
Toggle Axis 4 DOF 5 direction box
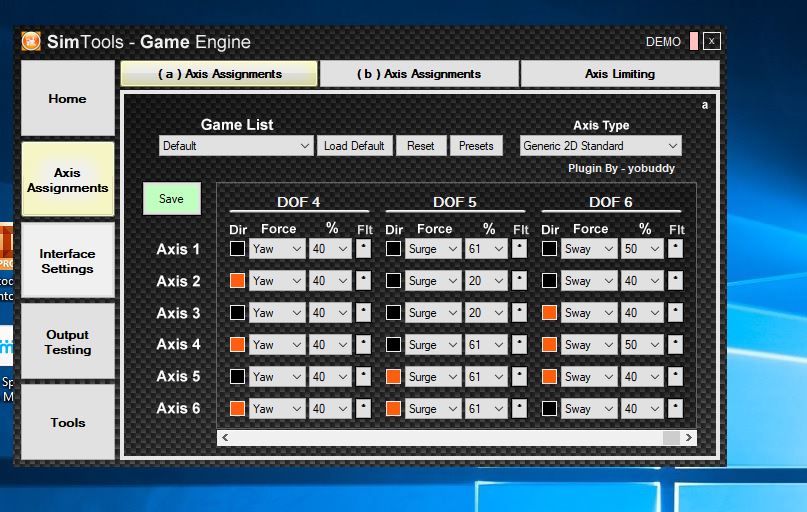click(393, 344)
